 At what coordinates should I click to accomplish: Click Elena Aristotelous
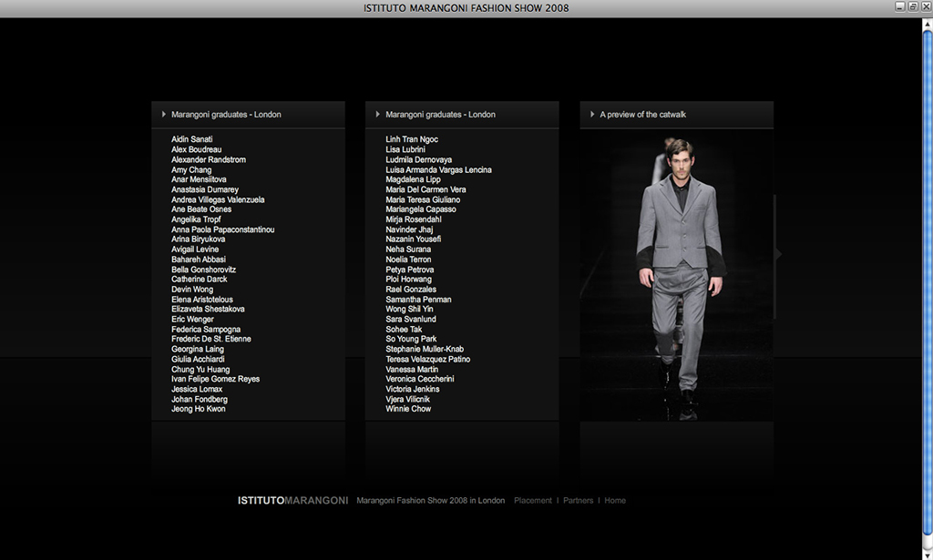pyautogui.click(x=201, y=299)
